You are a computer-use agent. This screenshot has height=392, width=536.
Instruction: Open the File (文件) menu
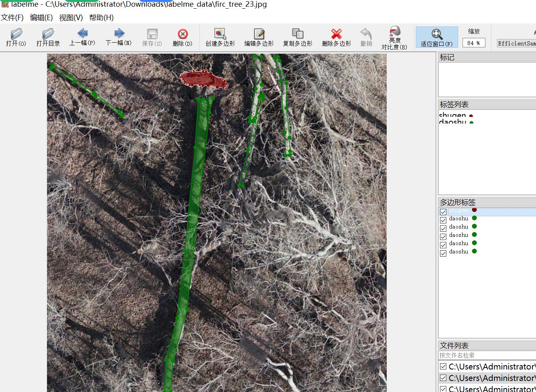coord(12,18)
